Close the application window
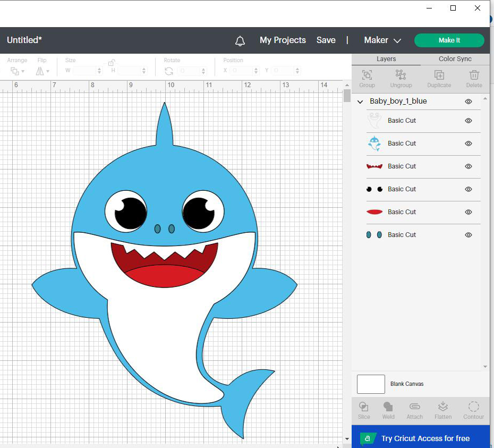Image resolution: width=494 pixels, height=448 pixels. tap(478, 8)
